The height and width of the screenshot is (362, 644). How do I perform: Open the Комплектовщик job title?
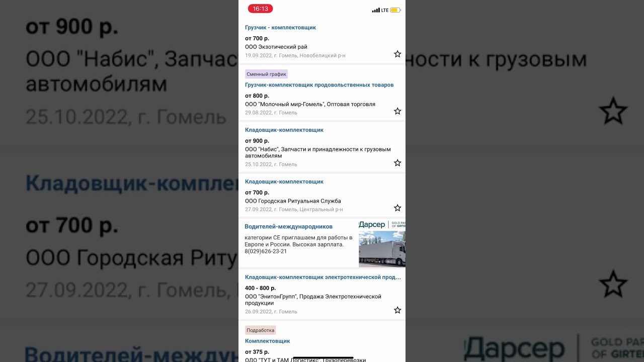point(268,341)
